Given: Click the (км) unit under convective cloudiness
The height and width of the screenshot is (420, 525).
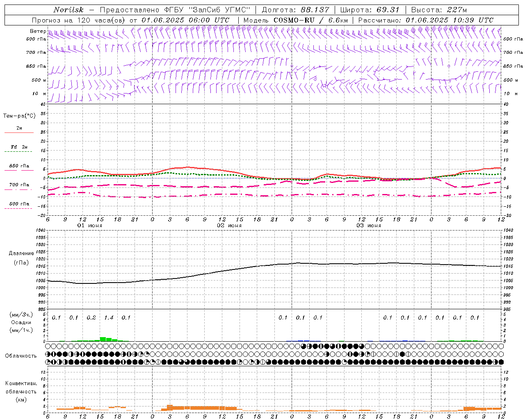Looking at the screenshot, I should pos(21,399).
